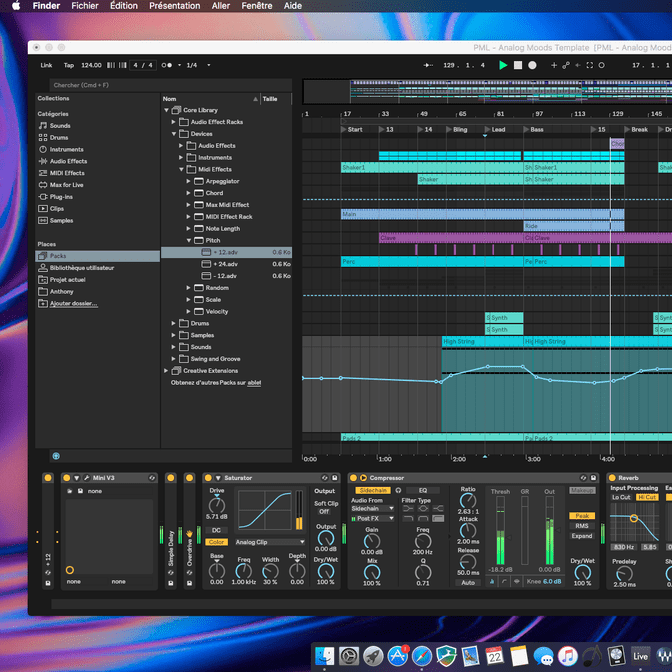
Task: Arm the Arrangement Record button
Action: pyautogui.click(x=532, y=65)
